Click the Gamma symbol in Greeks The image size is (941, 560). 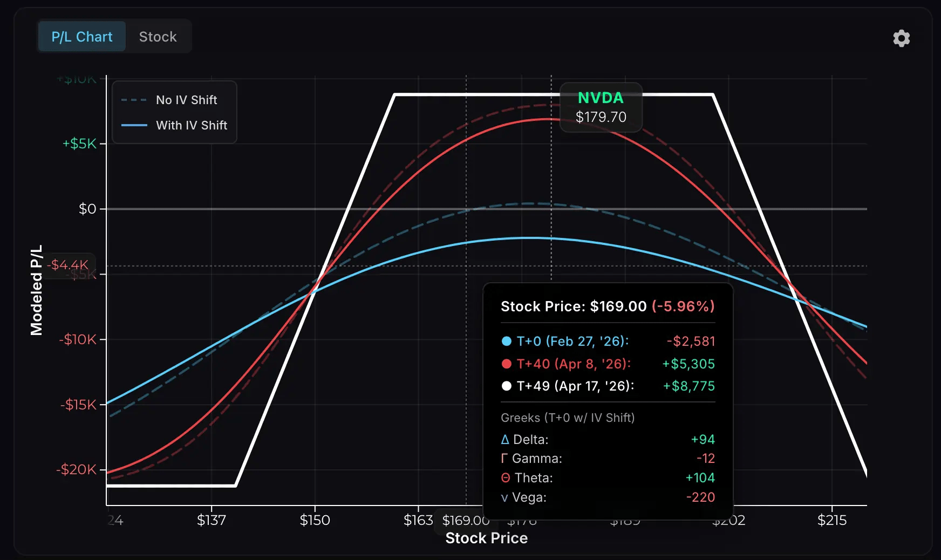click(x=504, y=459)
